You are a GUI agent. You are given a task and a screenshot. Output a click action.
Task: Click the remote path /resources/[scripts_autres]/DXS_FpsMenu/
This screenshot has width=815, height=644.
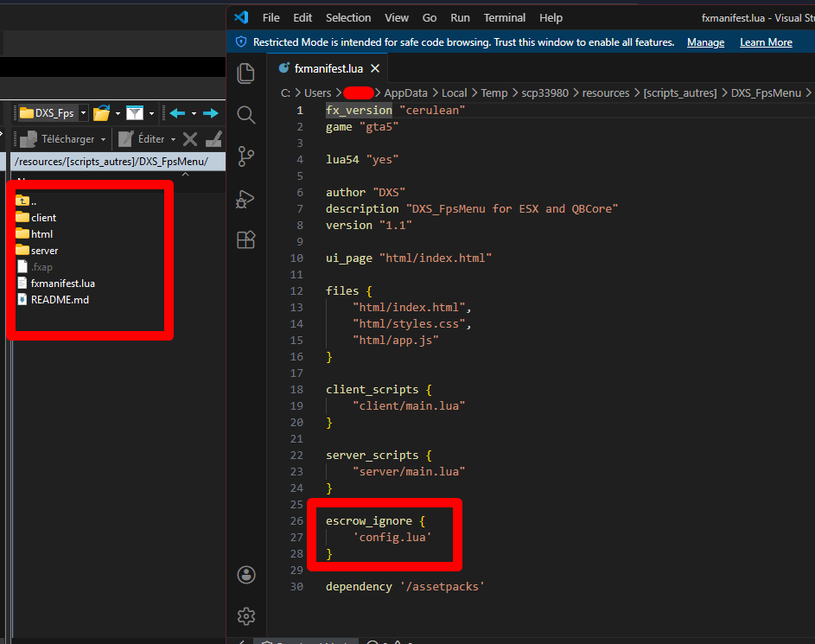point(111,162)
